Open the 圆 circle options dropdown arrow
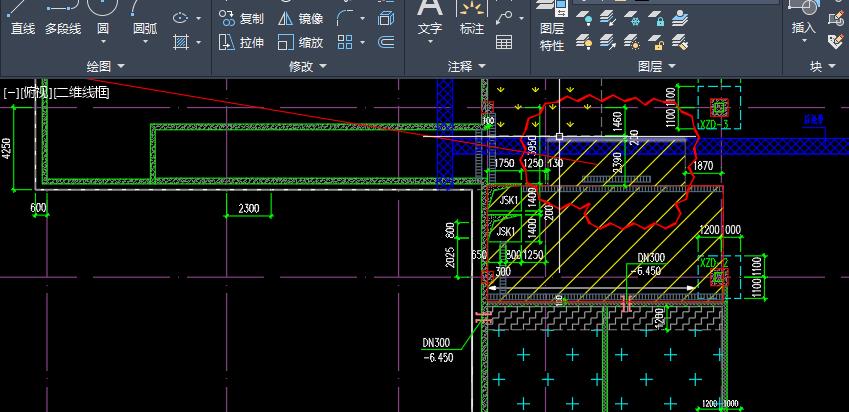849x412 pixels. (x=103, y=41)
